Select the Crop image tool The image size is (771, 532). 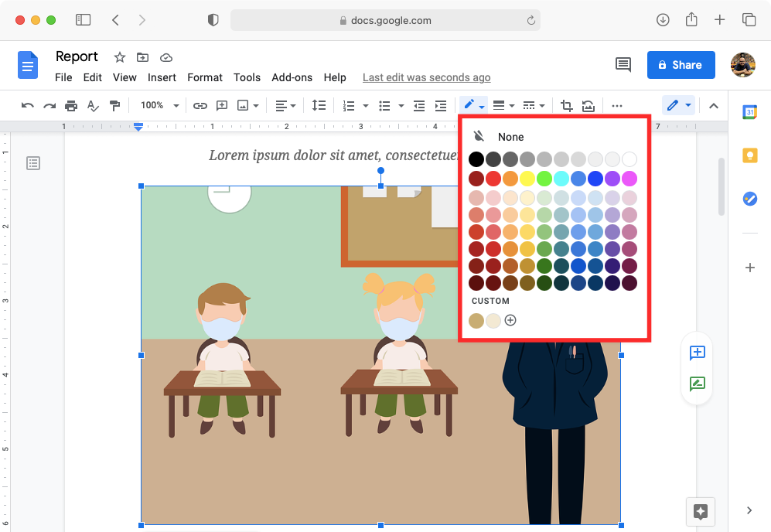point(566,105)
